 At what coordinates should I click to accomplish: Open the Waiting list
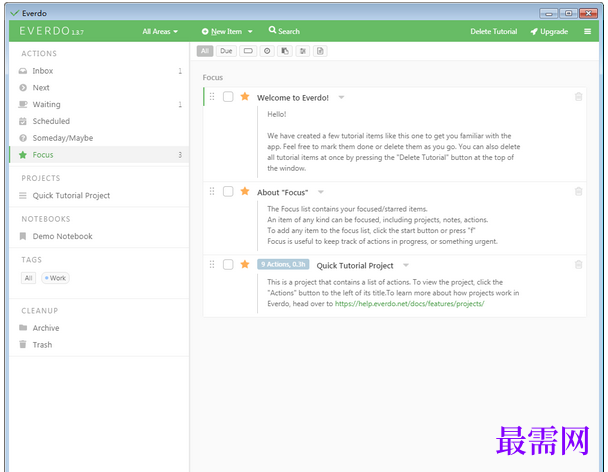point(99,104)
